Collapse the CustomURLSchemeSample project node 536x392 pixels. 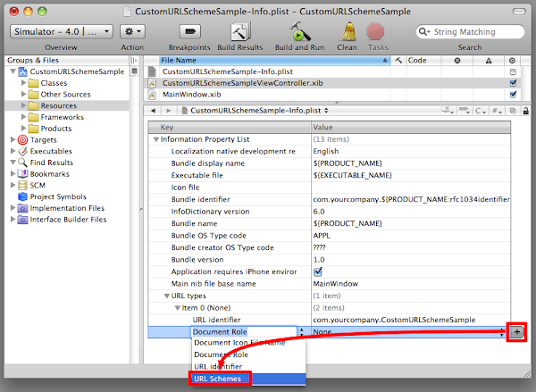click(13, 71)
